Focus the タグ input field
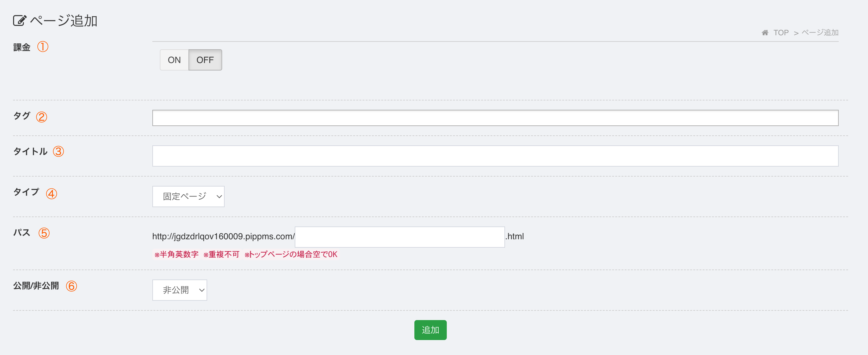The width and height of the screenshot is (868, 355). tap(495, 118)
